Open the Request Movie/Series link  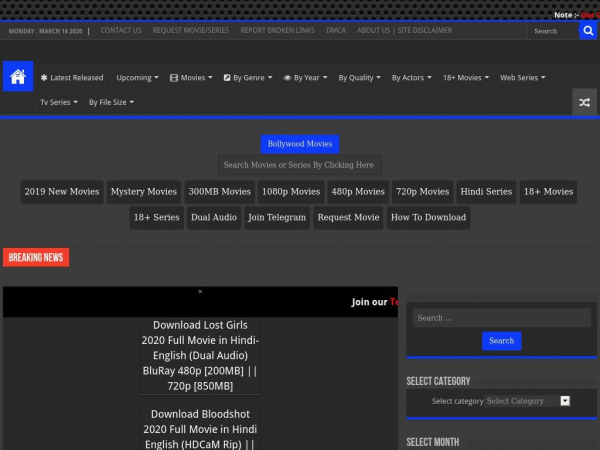click(x=190, y=31)
